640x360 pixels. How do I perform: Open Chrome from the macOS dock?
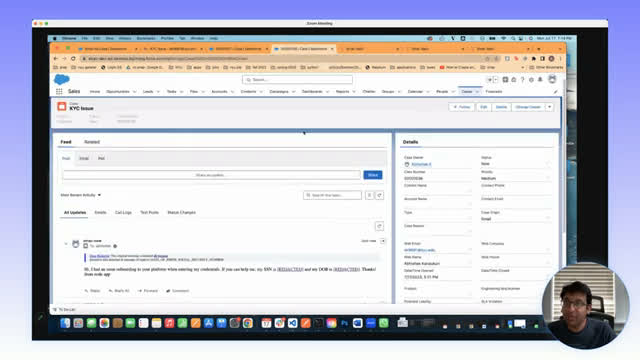(247, 323)
